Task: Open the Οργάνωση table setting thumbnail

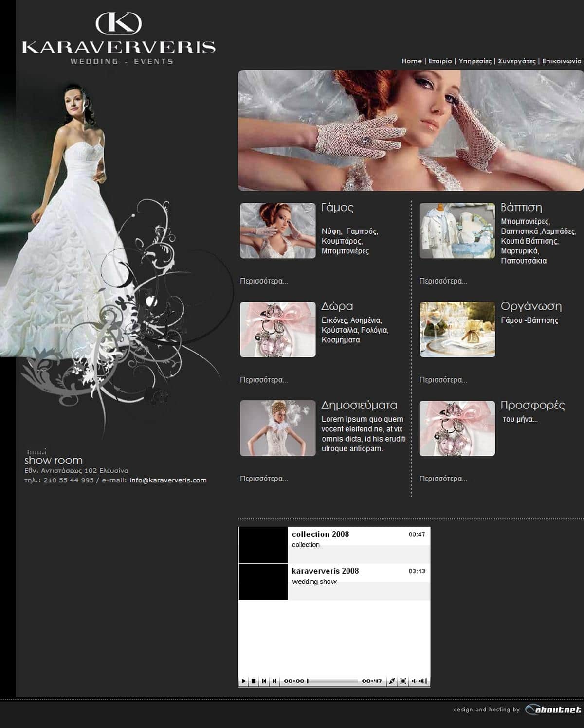Action: (x=457, y=329)
